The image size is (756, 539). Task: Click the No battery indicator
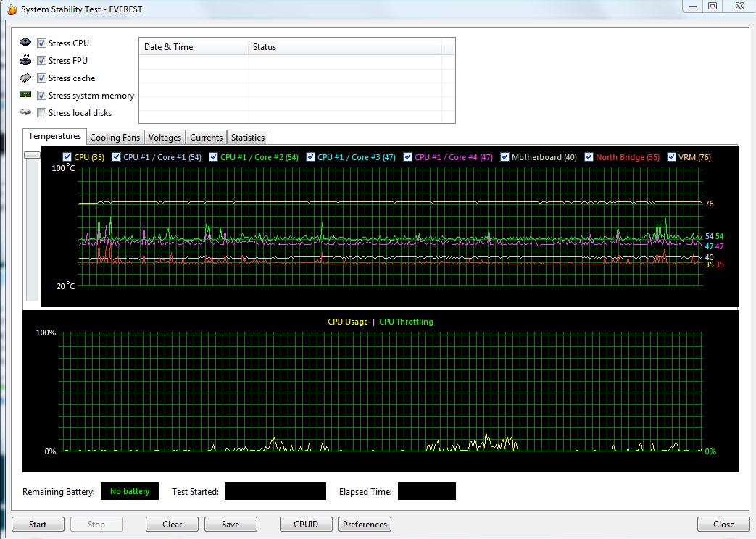click(x=129, y=491)
